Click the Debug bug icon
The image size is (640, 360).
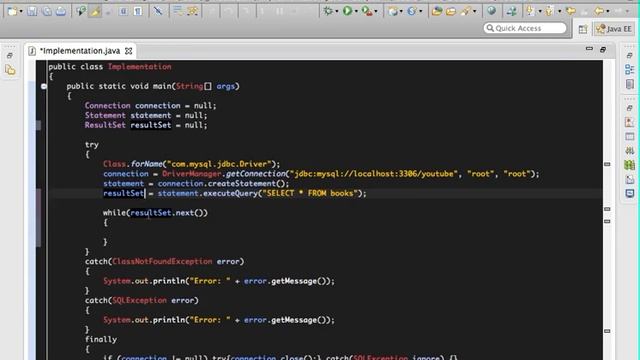pos(328,11)
